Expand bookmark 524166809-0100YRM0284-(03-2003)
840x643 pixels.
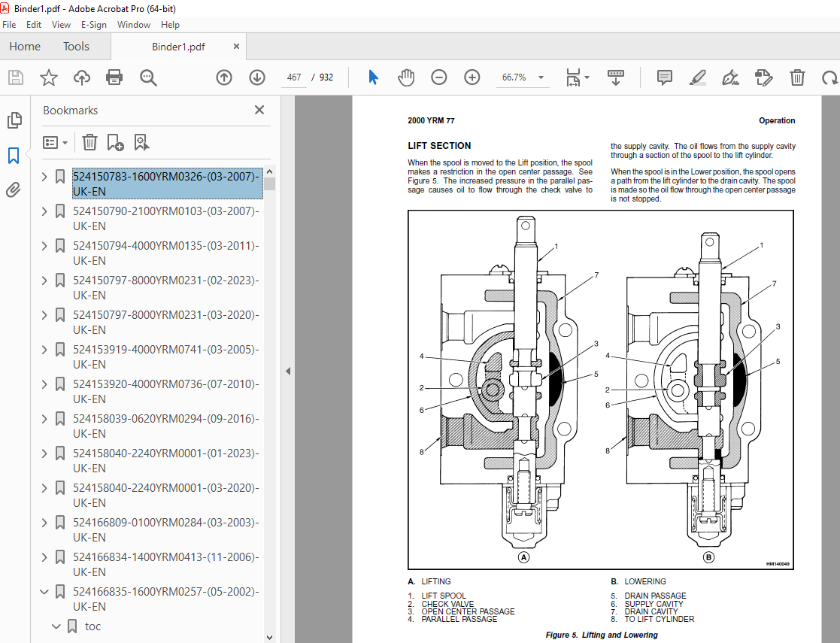44,523
